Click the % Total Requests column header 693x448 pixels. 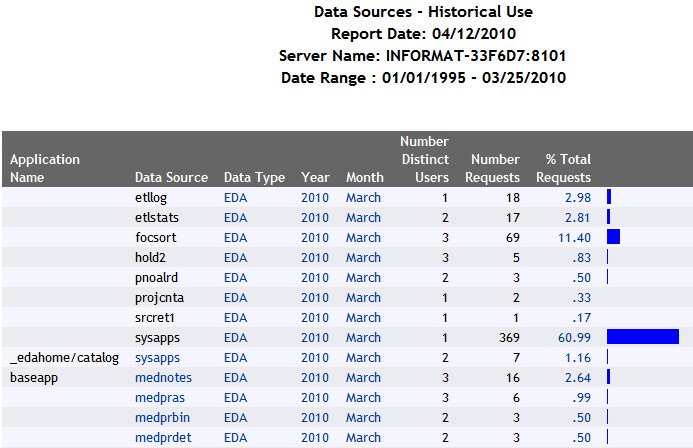[x=567, y=168]
